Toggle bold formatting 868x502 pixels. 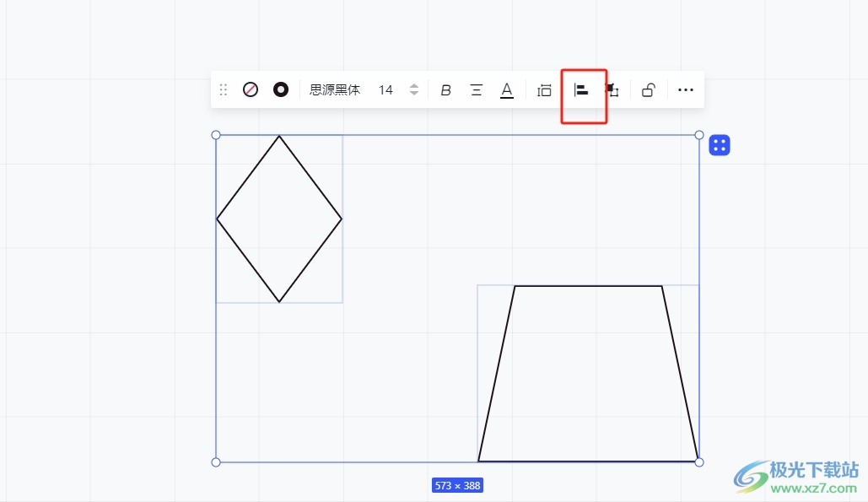tap(445, 89)
